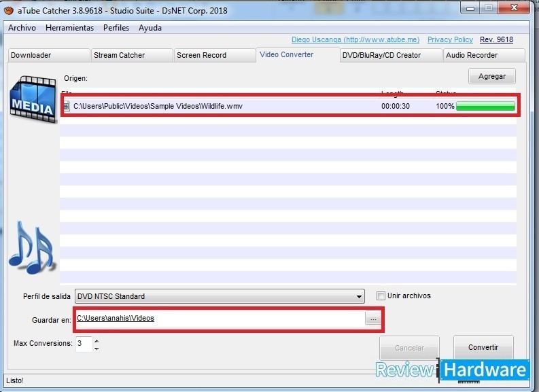The image size is (539, 392).
Task: Open the Perfil de salida dropdown
Action: click(220, 296)
